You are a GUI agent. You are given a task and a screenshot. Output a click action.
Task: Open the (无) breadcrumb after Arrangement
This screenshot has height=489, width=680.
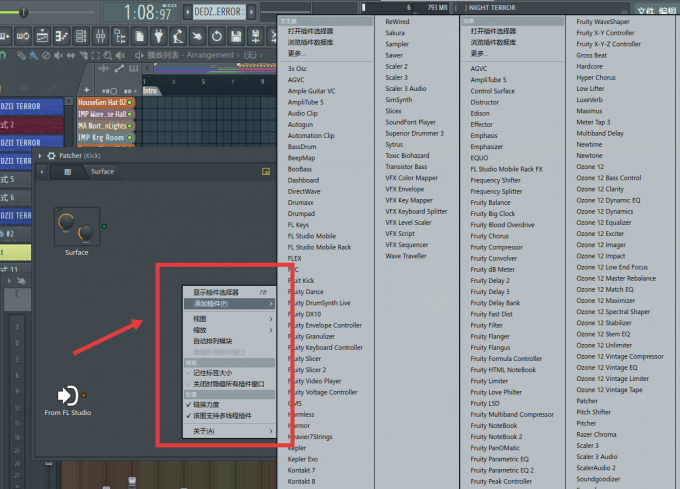[249, 55]
